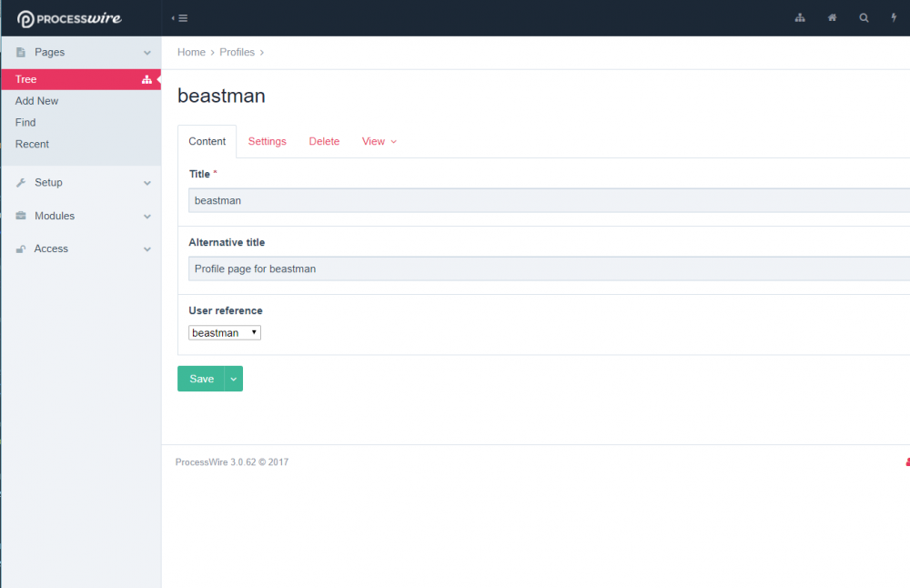
Task: Collapse sidebar with the hamburger toggle icon
Action: pyautogui.click(x=180, y=18)
